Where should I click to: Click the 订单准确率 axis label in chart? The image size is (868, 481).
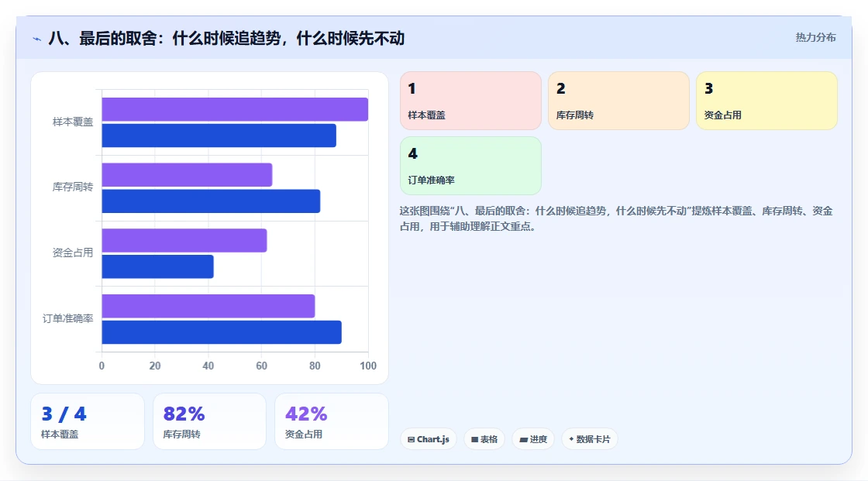(x=67, y=318)
